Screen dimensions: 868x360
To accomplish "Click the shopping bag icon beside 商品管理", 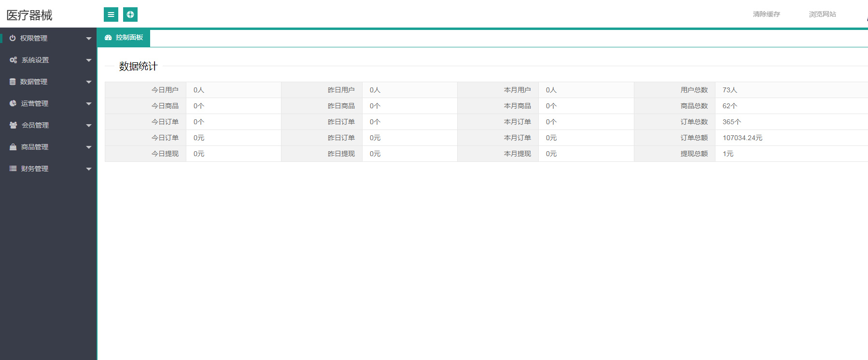I will pos(13,147).
